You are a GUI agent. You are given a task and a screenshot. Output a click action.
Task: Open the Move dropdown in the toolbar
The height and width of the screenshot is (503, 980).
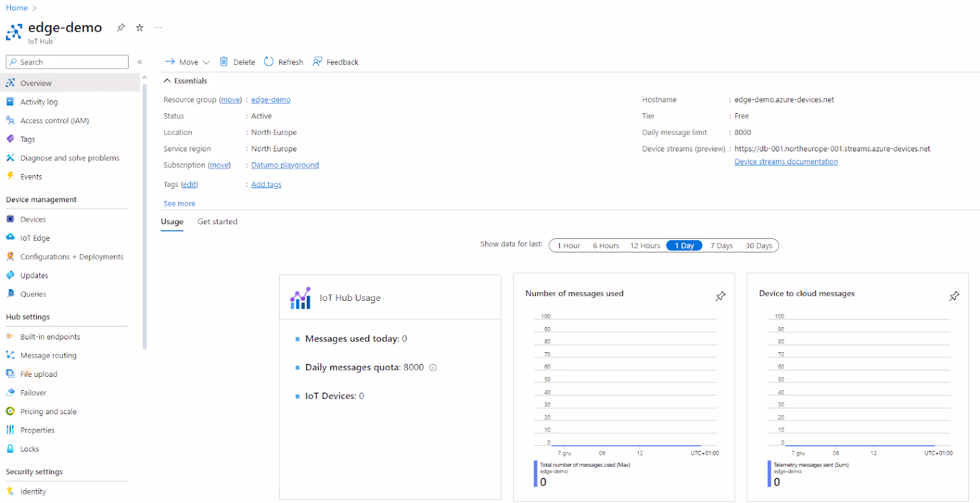coord(187,62)
